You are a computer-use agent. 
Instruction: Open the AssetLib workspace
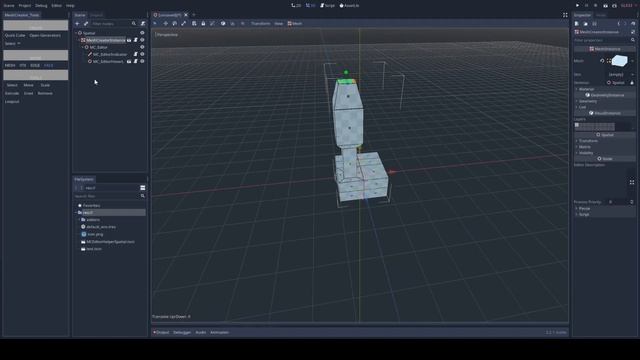pos(349,6)
